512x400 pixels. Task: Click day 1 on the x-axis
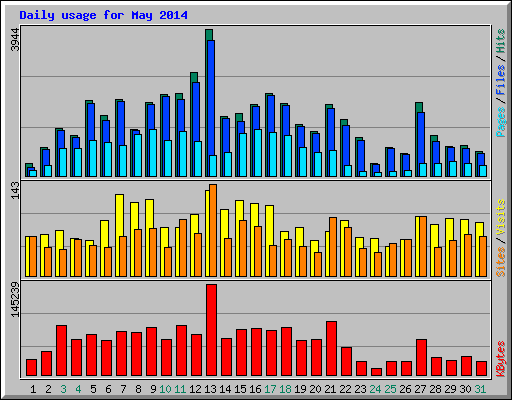[33, 389]
